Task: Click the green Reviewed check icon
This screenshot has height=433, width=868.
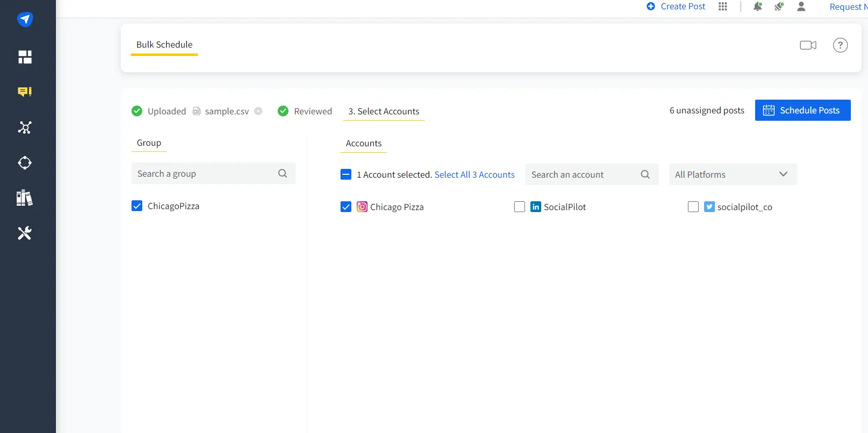Action: (283, 111)
